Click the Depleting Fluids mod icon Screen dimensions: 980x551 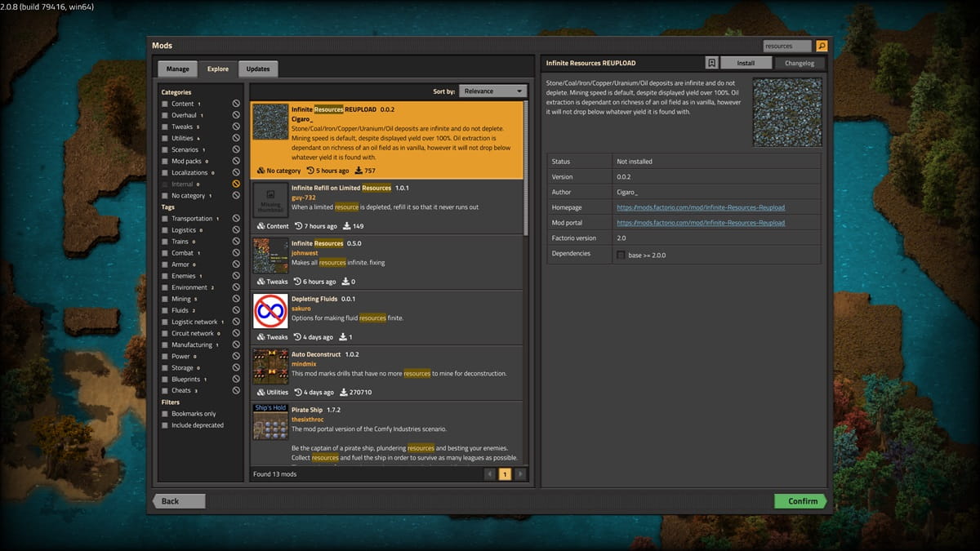pos(269,311)
